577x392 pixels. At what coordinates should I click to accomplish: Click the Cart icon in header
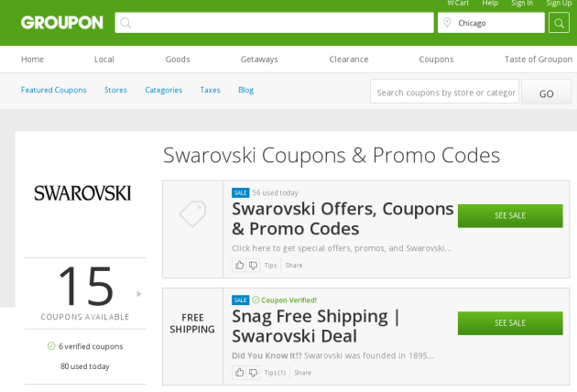click(451, 3)
